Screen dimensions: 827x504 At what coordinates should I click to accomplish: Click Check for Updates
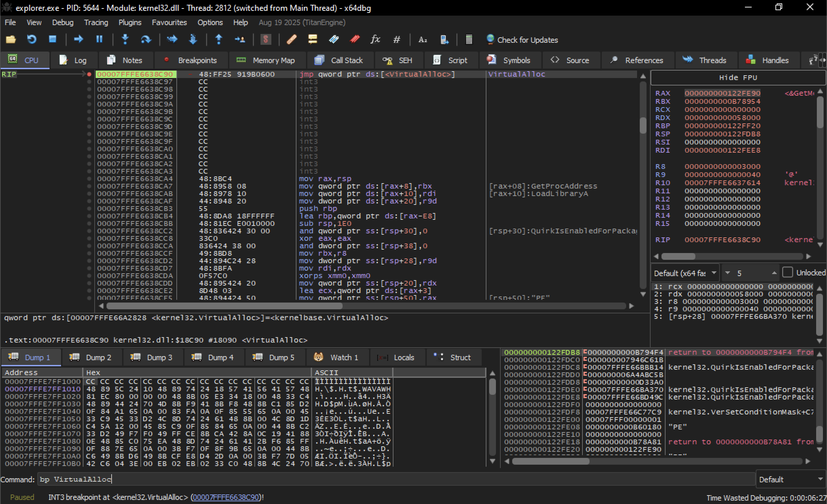tap(522, 40)
